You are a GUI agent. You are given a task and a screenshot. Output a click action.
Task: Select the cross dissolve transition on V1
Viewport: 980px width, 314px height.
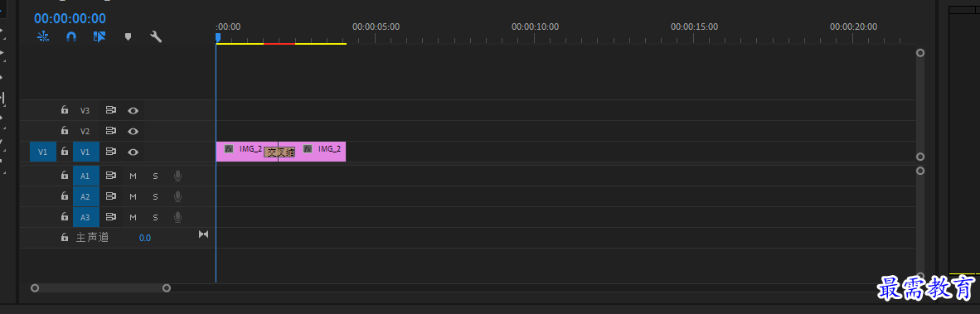point(279,152)
